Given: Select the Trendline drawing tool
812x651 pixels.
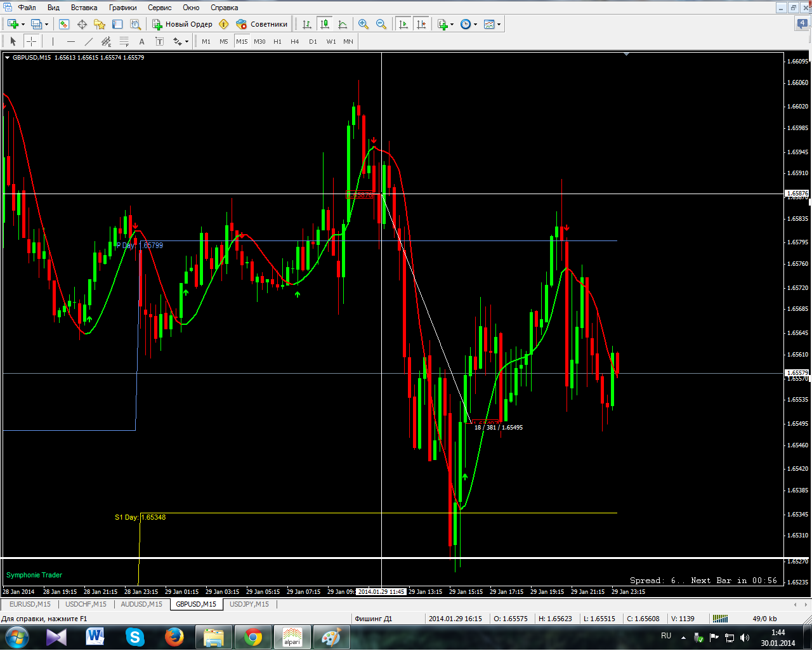Looking at the screenshot, I should tap(88, 41).
